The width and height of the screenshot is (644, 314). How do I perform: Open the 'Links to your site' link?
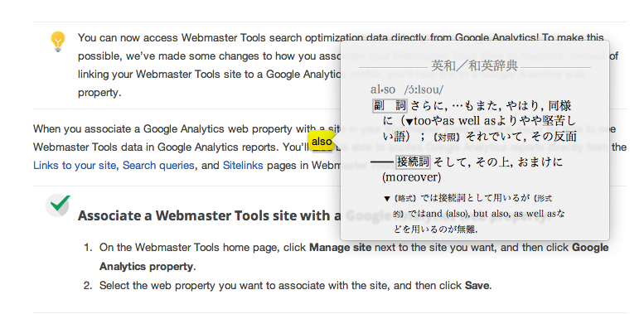pyautogui.click(x=75, y=166)
